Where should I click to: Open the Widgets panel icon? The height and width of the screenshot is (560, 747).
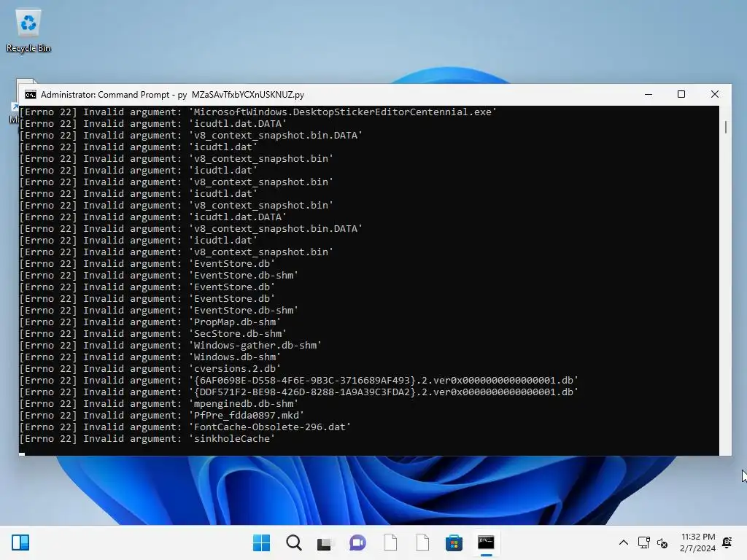coord(20,542)
